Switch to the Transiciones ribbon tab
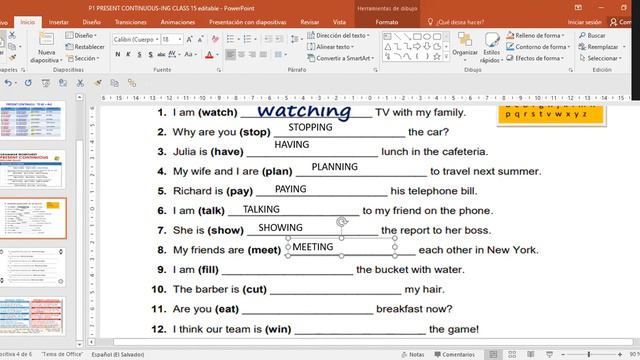 131,22
